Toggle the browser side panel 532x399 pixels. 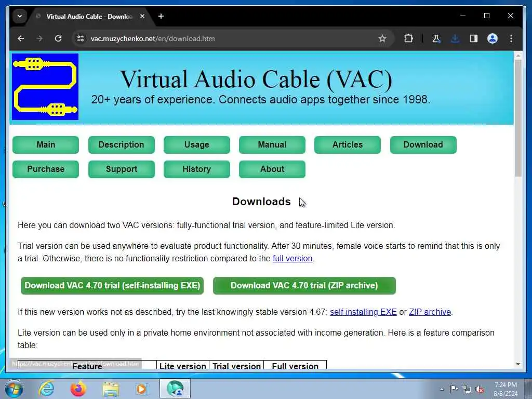click(x=474, y=38)
